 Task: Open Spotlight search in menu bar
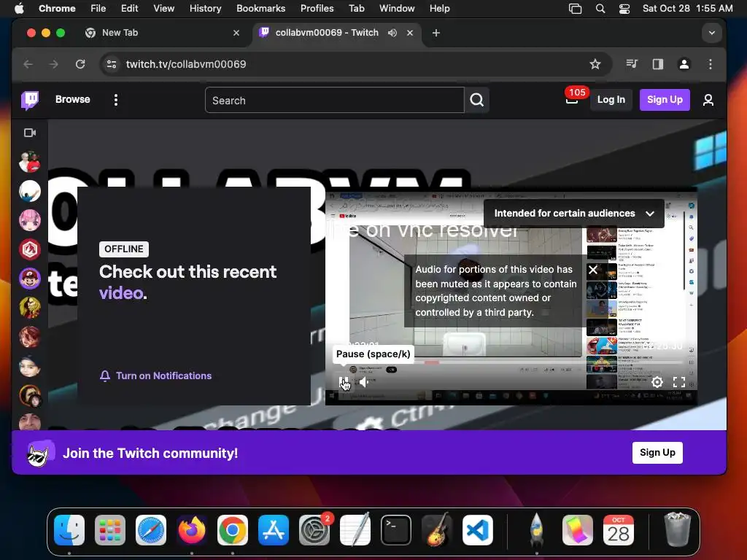click(x=600, y=8)
